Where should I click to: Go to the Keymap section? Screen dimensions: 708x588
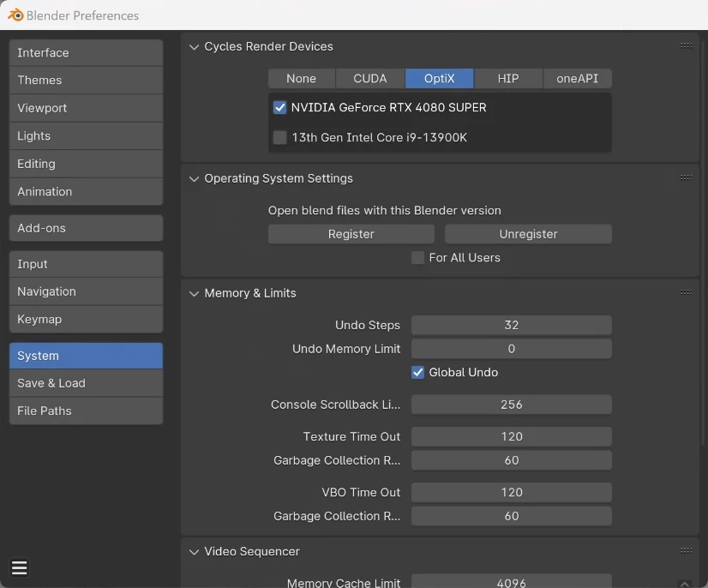tap(86, 320)
